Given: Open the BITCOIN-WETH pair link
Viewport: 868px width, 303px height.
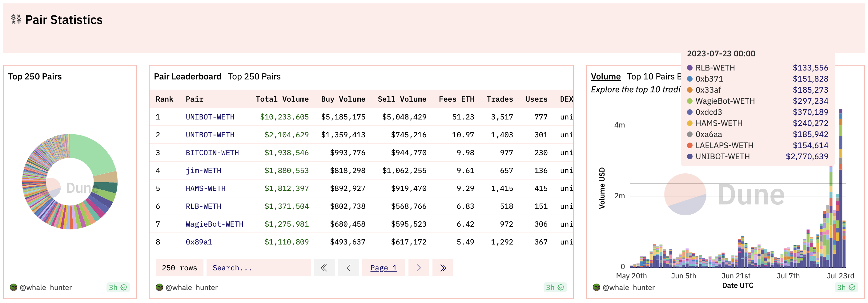Looking at the screenshot, I should tap(212, 153).
